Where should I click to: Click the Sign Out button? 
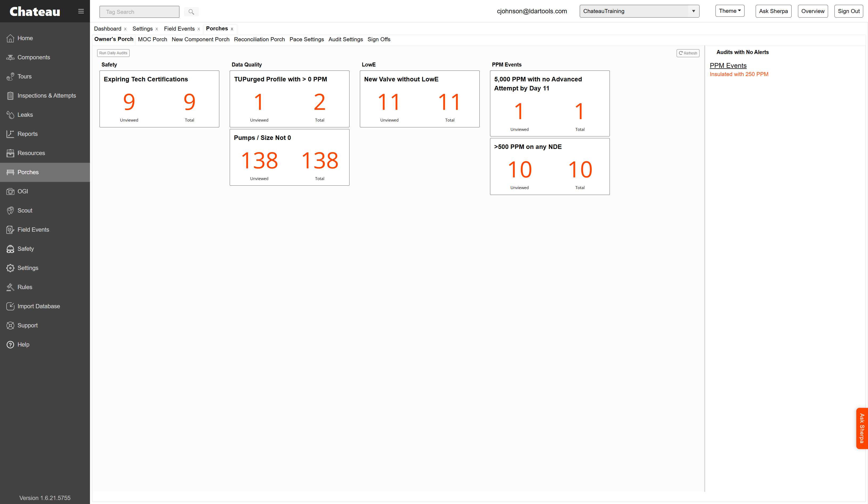point(849,11)
